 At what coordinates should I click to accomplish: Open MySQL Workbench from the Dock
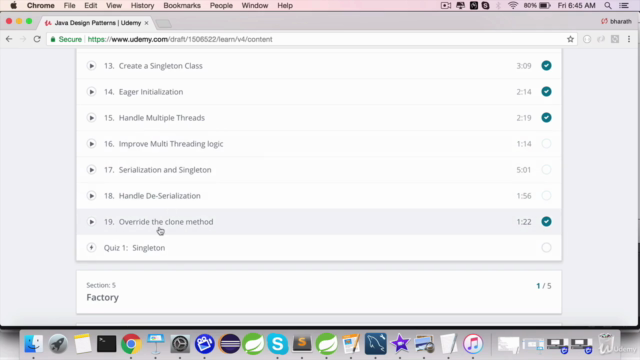click(x=376, y=344)
